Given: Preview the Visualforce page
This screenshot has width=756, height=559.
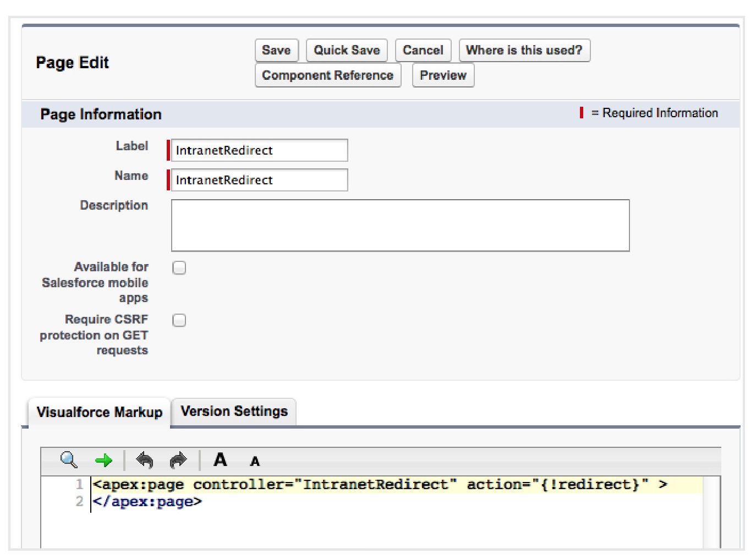Looking at the screenshot, I should click(x=443, y=75).
